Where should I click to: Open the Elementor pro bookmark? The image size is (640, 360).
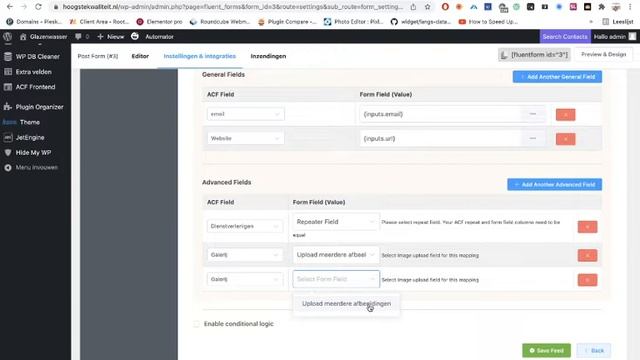[159, 22]
